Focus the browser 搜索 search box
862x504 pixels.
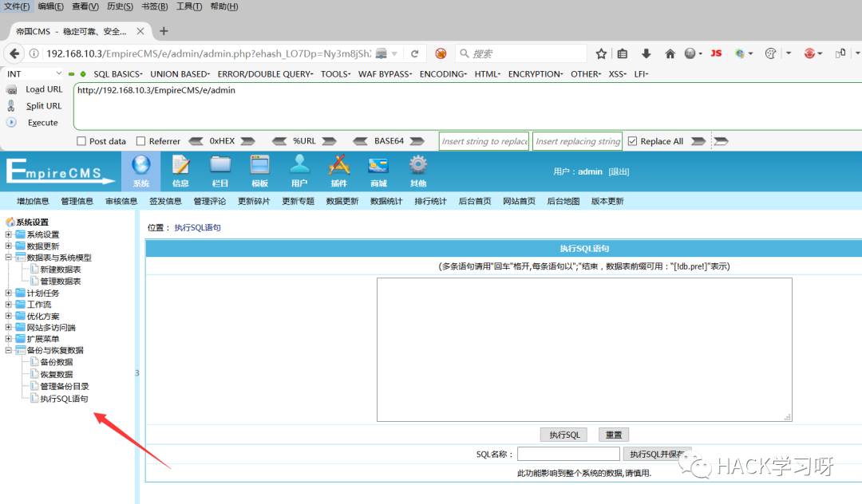click(521, 53)
